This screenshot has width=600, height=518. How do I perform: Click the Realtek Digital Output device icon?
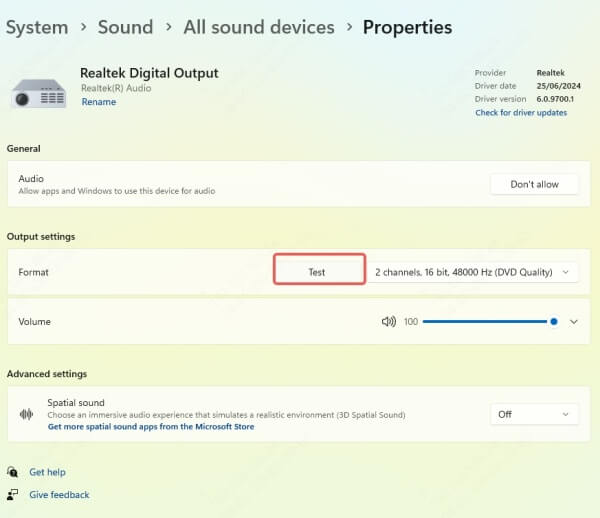point(39,94)
